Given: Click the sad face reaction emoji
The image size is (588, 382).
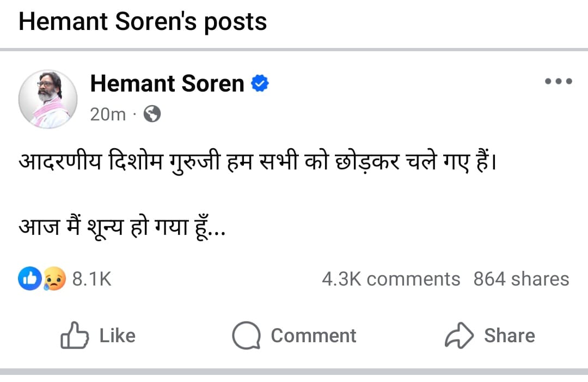Looking at the screenshot, I should click(x=54, y=279).
